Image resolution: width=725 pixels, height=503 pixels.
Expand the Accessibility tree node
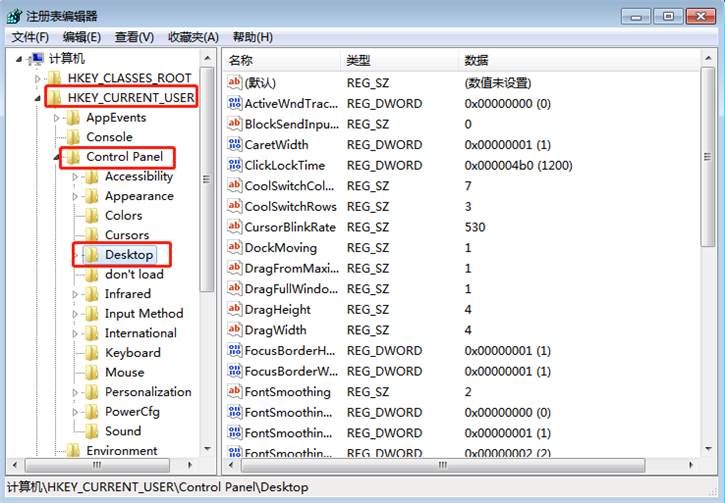click(x=76, y=177)
